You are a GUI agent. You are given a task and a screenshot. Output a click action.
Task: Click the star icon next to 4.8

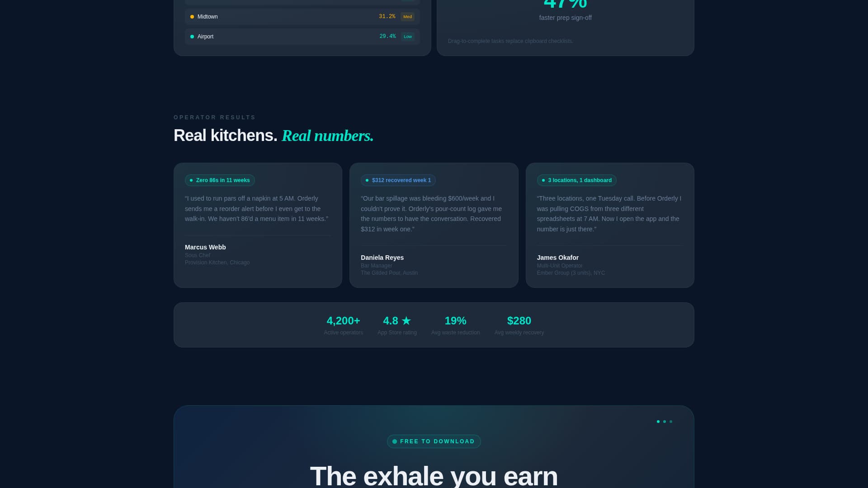406,321
